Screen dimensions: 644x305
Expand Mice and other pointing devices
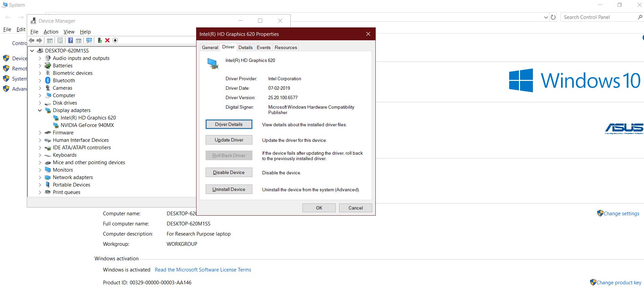[x=40, y=162]
